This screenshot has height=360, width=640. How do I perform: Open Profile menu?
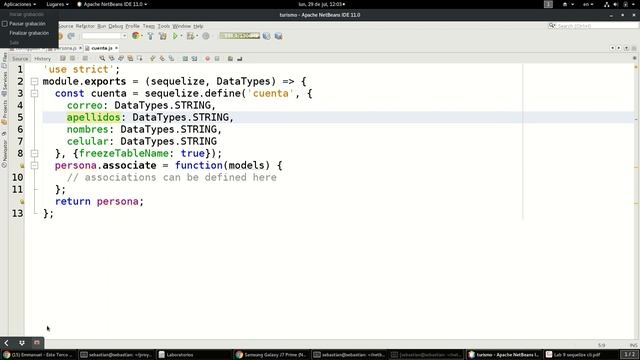point(132,26)
